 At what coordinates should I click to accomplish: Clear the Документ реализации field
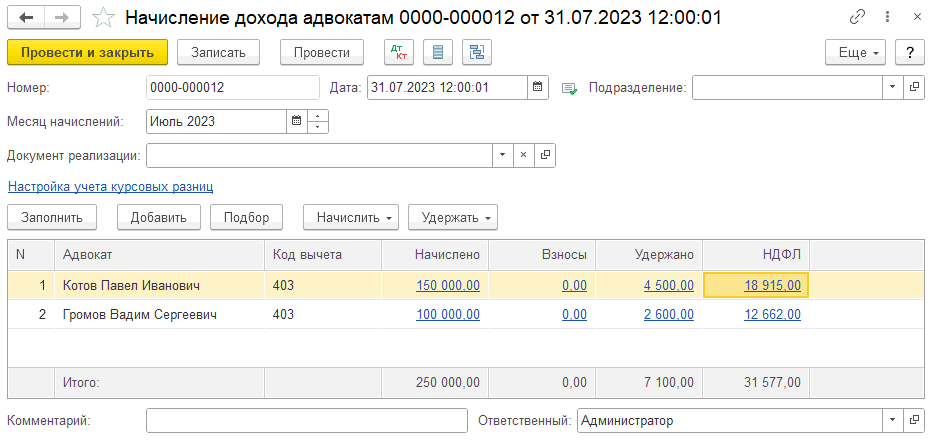524,156
